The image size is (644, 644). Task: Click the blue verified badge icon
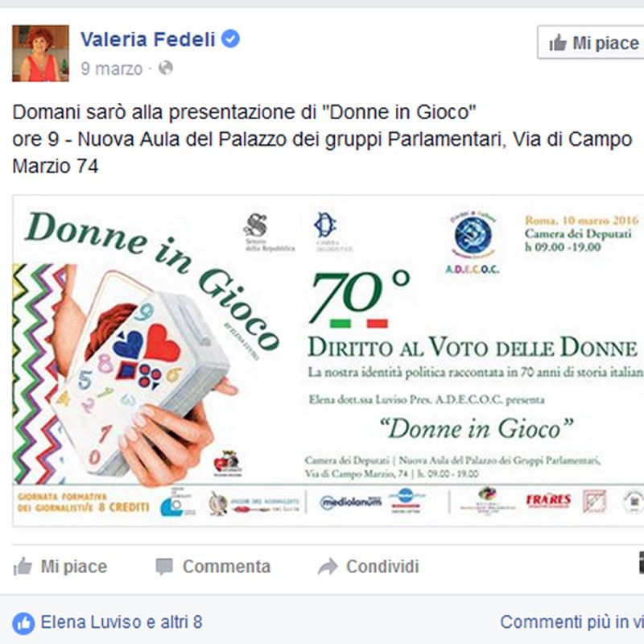231,39
